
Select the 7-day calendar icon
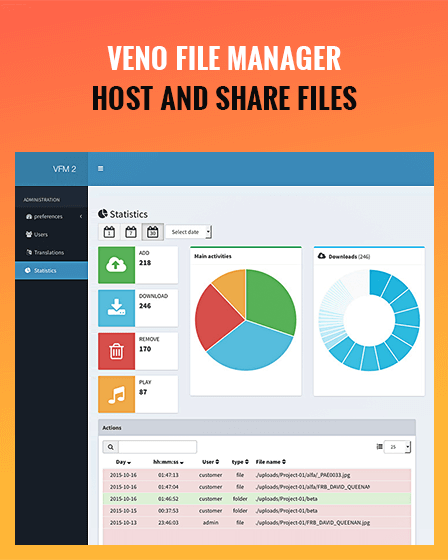tap(131, 232)
